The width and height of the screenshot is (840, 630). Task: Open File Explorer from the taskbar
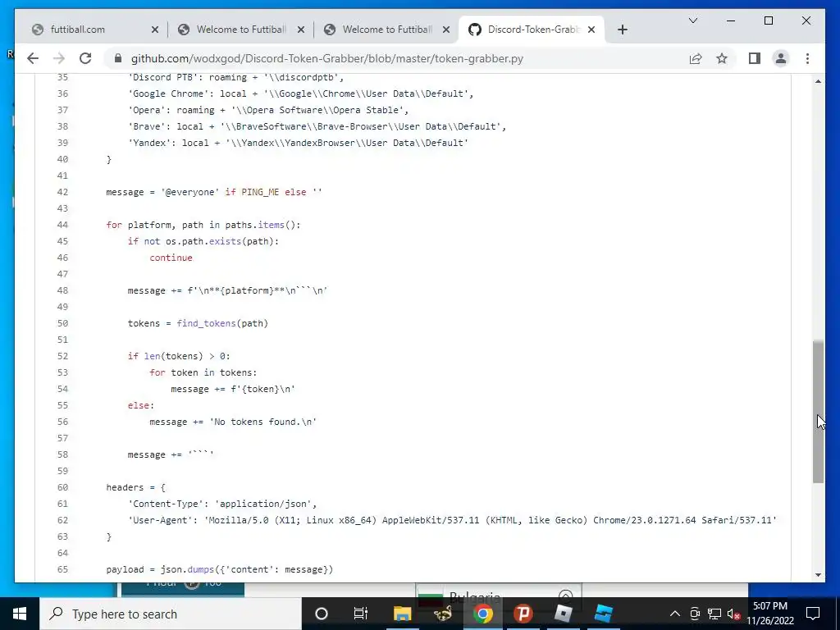click(x=402, y=614)
